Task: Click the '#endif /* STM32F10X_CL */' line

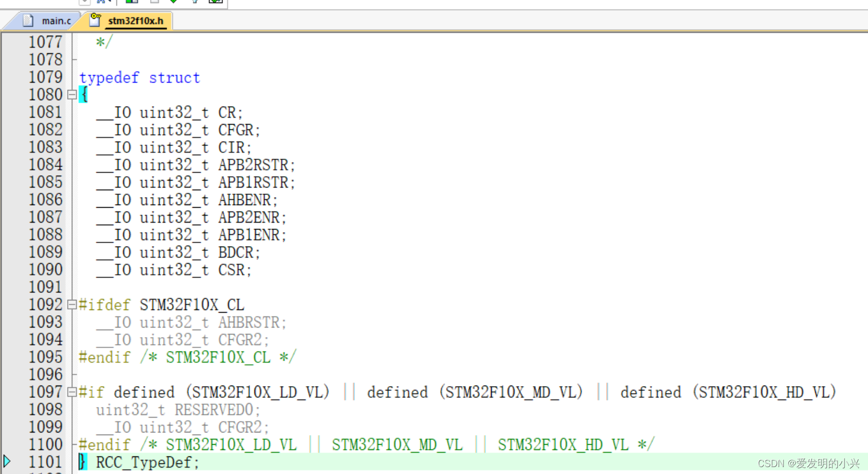Action: click(x=188, y=357)
